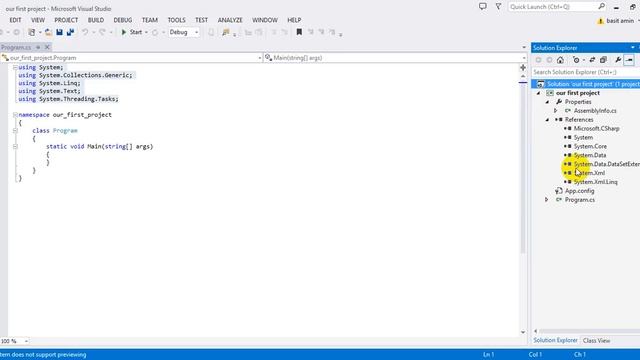This screenshot has height=360, width=640.
Task: Click the Redo arrow icon
Action: (x=102, y=32)
